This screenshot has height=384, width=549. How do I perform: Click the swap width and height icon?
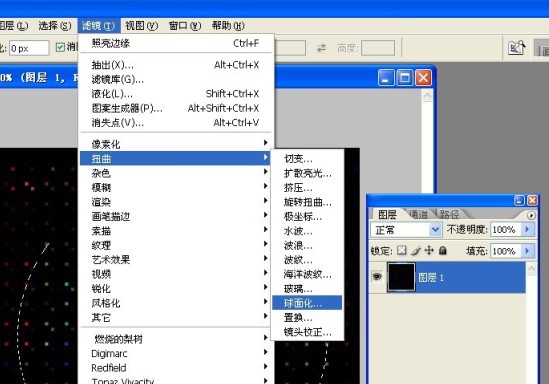[321, 48]
